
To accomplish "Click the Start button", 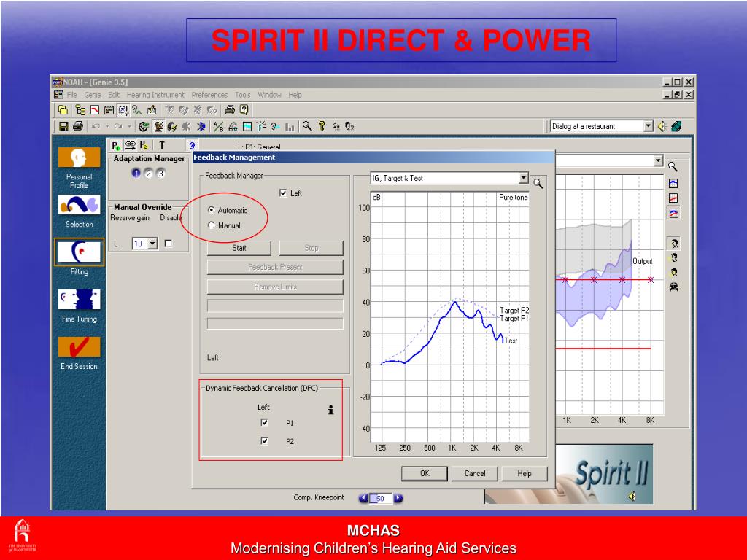I will click(239, 248).
